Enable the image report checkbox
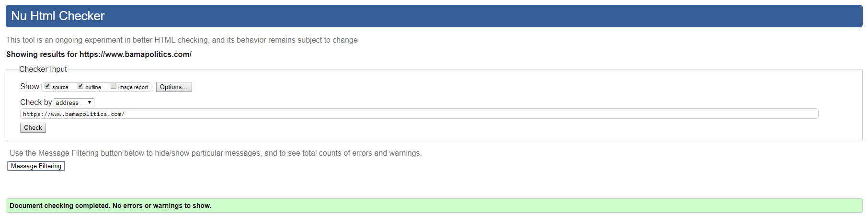The height and width of the screenshot is (218, 868). point(114,86)
